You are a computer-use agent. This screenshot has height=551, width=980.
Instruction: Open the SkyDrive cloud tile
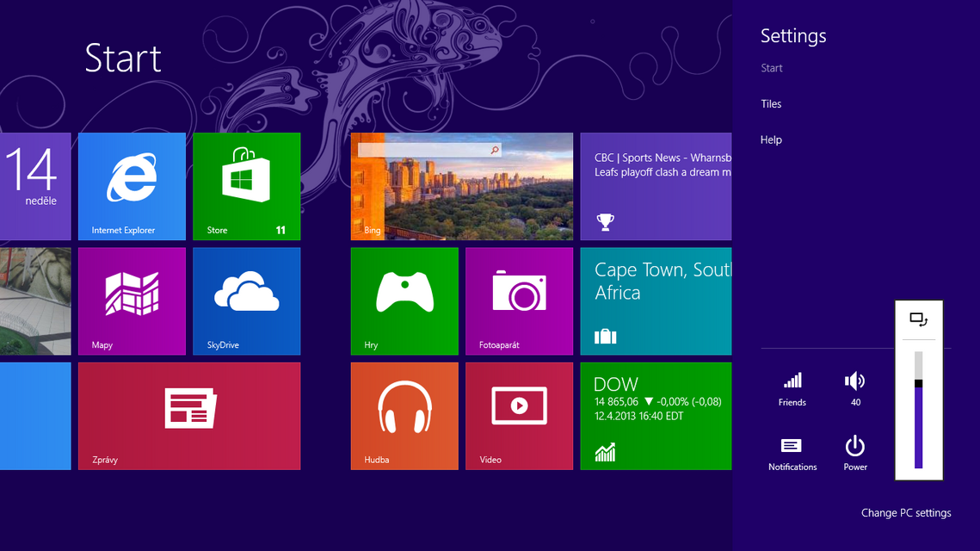click(246, 300)
